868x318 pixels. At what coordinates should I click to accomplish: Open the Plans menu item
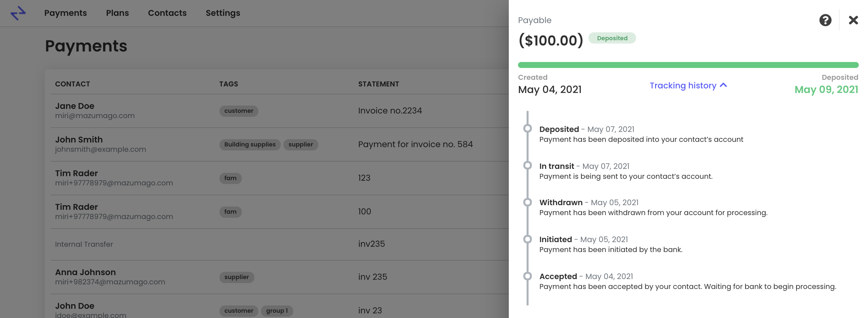click(x=117, y=13)
